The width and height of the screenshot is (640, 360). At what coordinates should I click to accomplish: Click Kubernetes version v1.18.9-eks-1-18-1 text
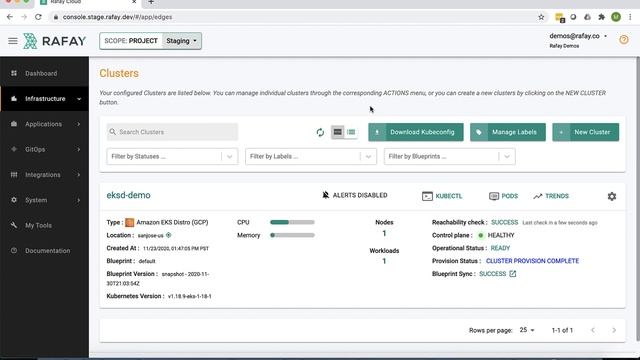pos(190,296)
